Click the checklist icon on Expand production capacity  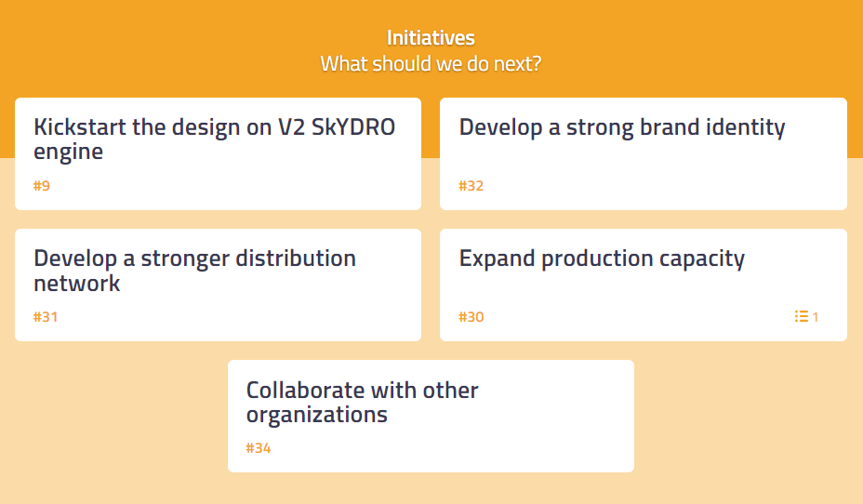click(801, 316)
